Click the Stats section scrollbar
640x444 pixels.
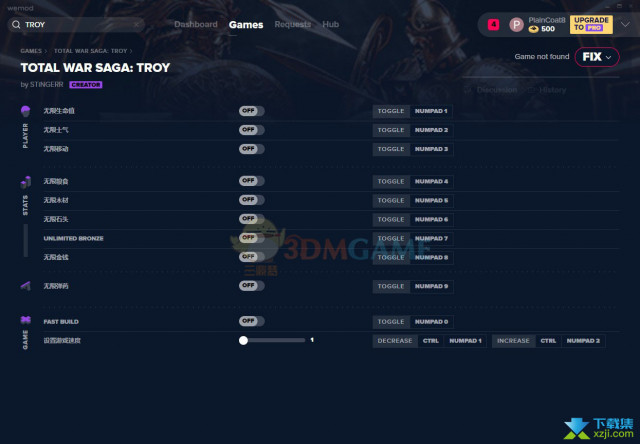click(x=26, y=240)
